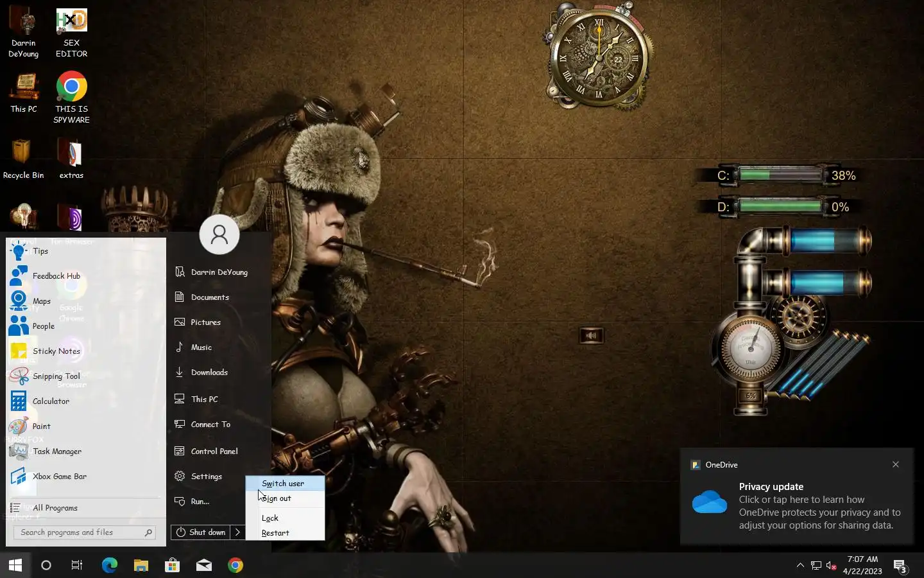Select the Recycle Bin desktop icon

point(23,159)
